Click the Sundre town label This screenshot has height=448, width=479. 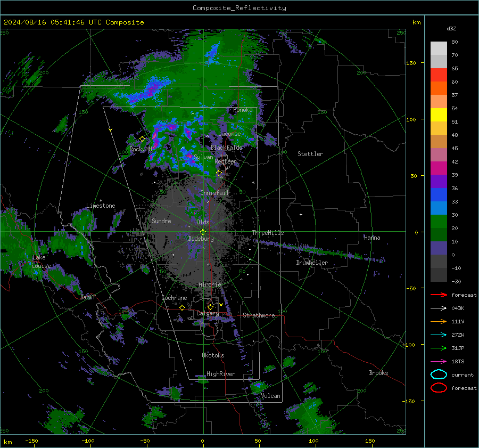(x=161, y=221)
